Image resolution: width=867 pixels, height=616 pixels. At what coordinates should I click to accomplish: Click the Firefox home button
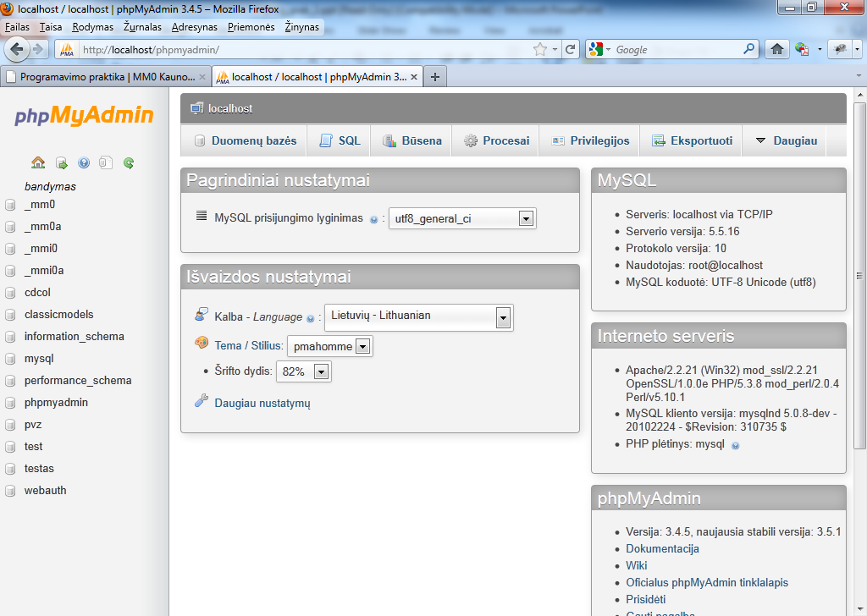[777, 50]
